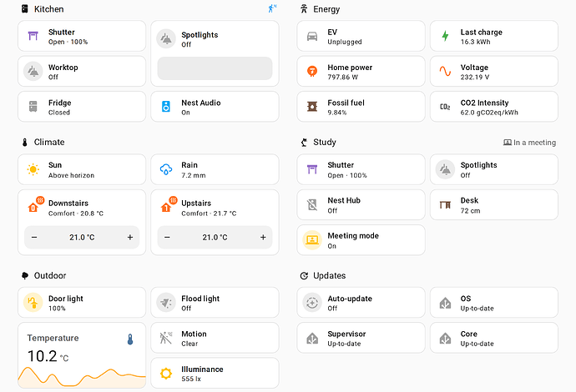Open the Home power icon
Image resolution: width=576 pixels, height=392 pixels.
coord(312,71)
